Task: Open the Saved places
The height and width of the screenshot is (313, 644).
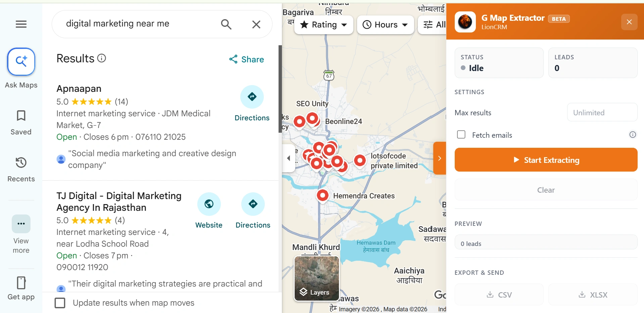Action: coord(21,122)
